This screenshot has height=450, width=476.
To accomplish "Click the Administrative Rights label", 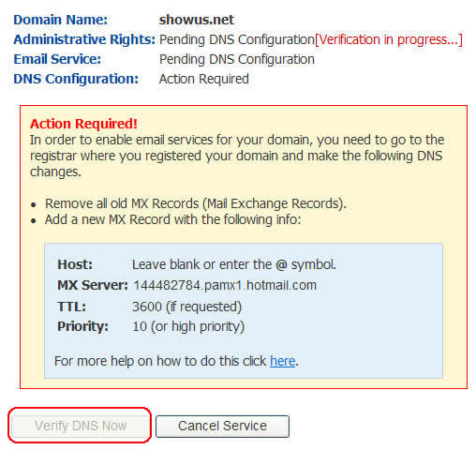I will pos(84,39).
